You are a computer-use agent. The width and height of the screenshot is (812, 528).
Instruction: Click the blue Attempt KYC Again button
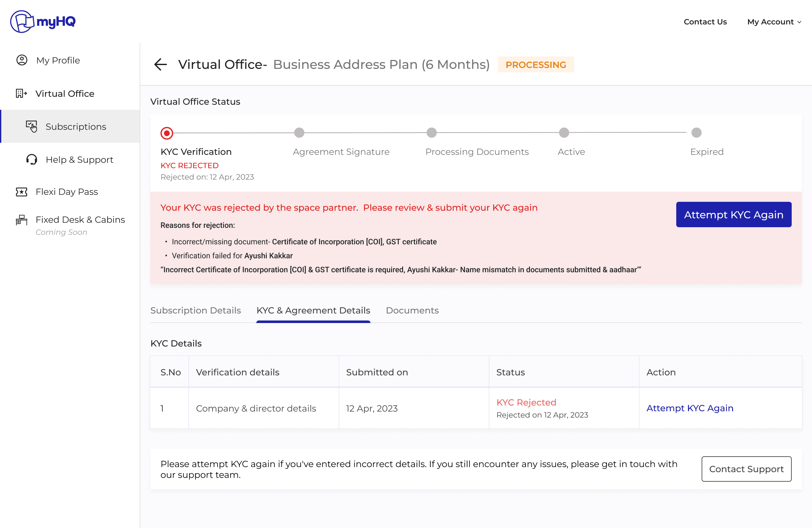[x=734, y=214]
